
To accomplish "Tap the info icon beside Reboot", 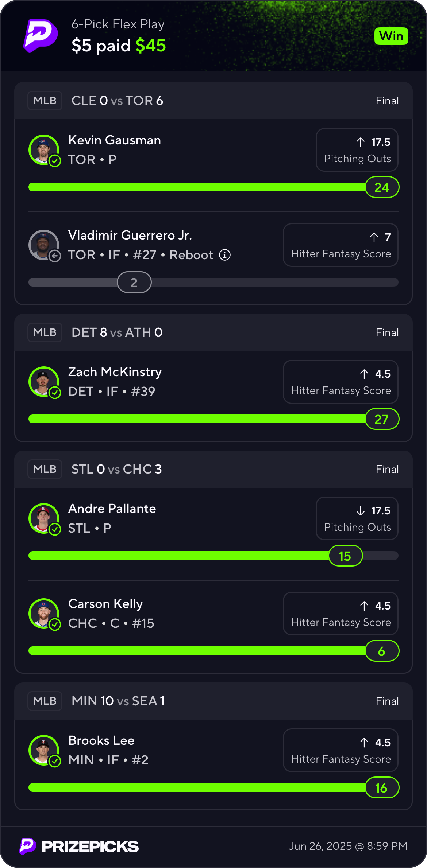I will [x=225, y=255].
